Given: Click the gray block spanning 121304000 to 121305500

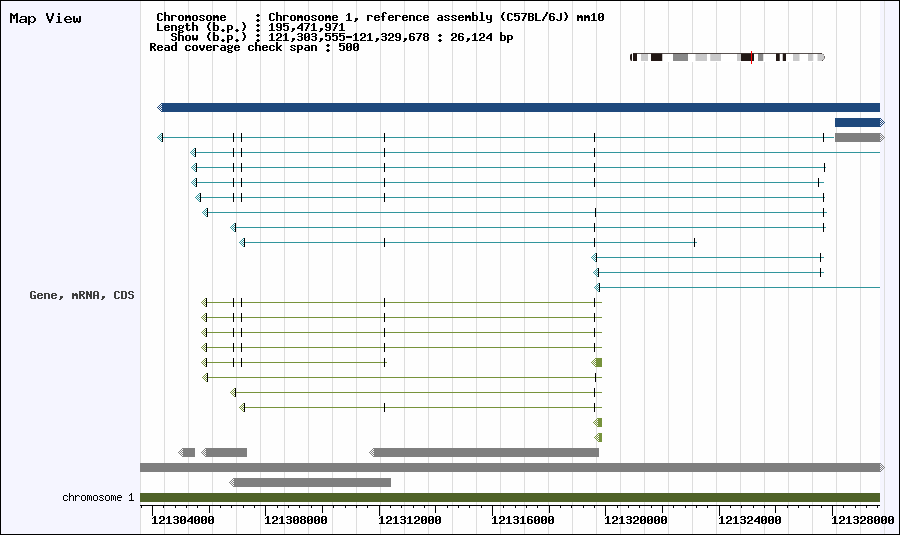Looking at the screenshot, I should (x=224, y=452).
